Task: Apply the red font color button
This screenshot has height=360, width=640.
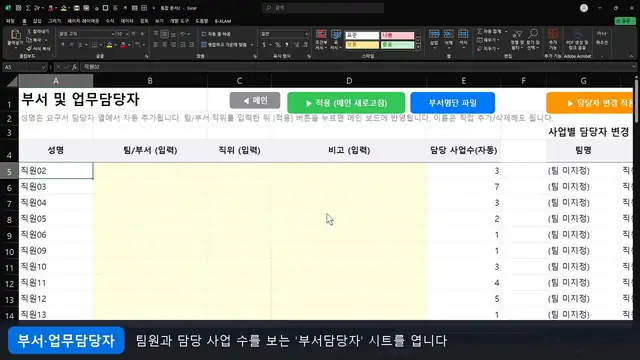Action: click(123, 44)
